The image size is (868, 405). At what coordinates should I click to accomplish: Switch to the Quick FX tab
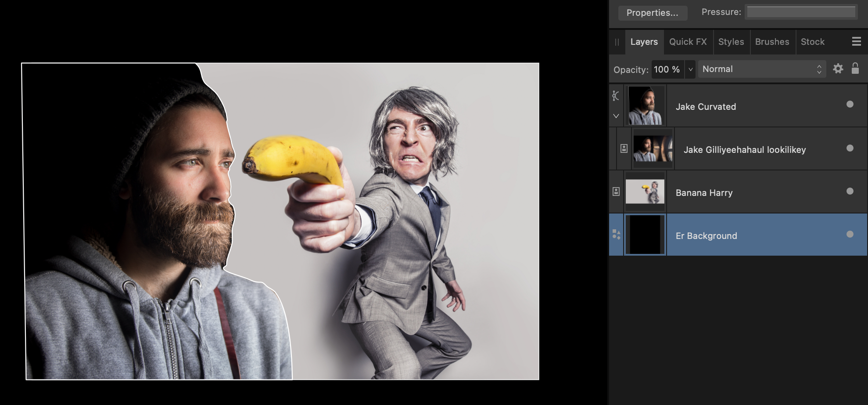[x=688, y=42]
